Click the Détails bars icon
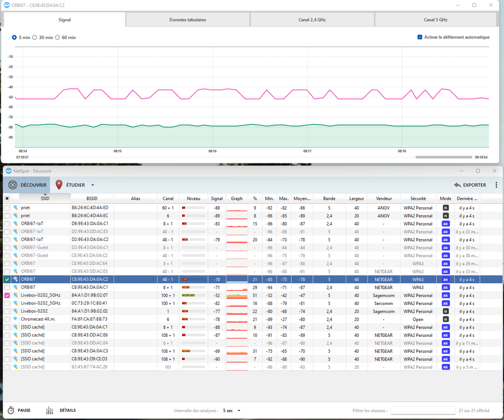Viewport: 504px width, 420px height. [49, 410]
